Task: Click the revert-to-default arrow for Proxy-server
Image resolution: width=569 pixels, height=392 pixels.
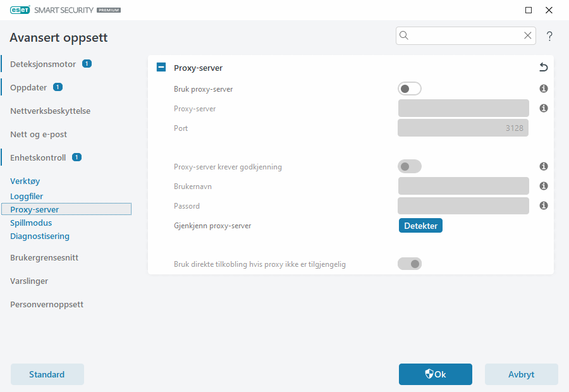Action: point(542,67)
